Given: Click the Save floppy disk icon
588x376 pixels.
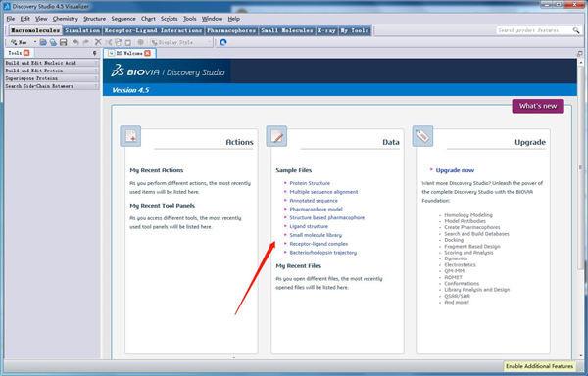Looking at the screenshot, I should click(64, 43).
